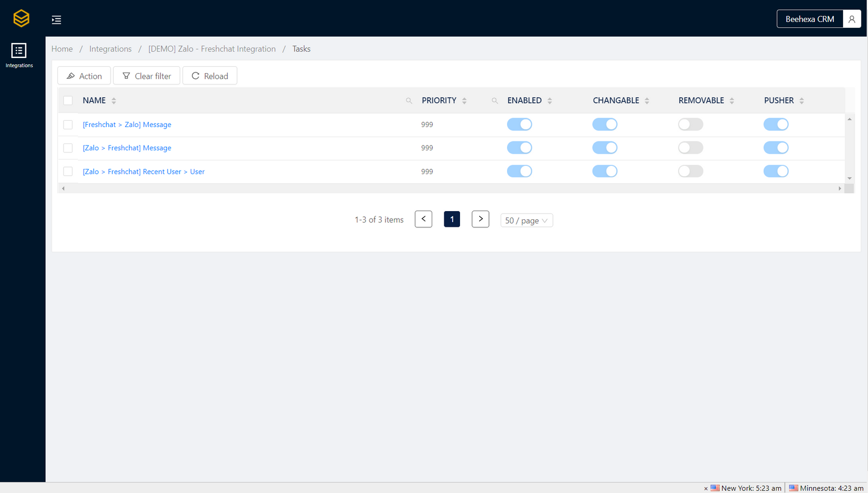Click the Beehexa layers logo icon
The width and height of the screenshot is (868, 493).
click(21, 18)
